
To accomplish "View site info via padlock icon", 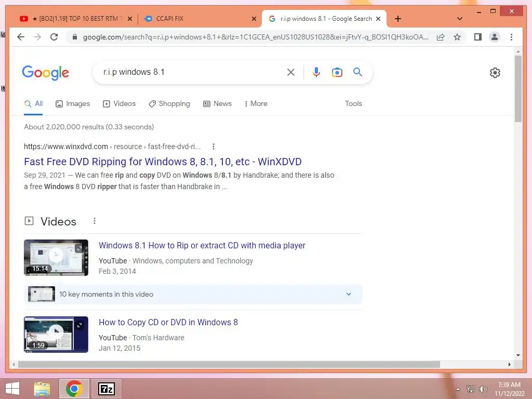I will click(x=75, y=37).
